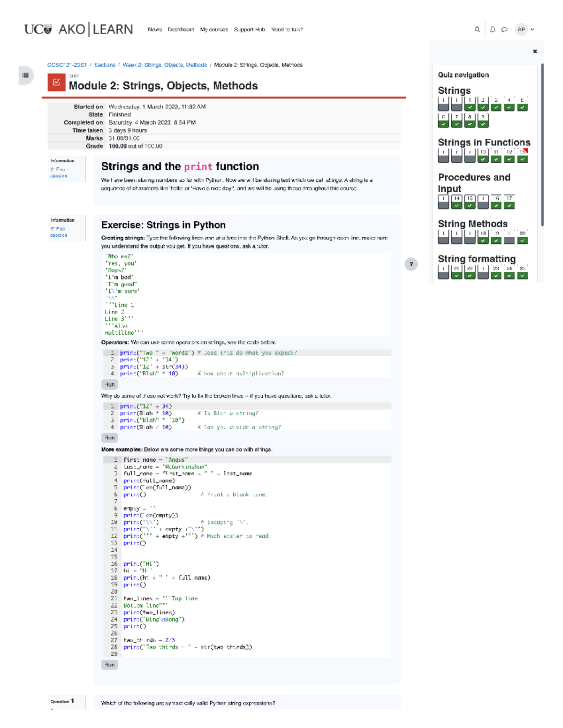This screenshot has height=728, width=563.
Task: Open the notifications bell
Action: (x=493, y=30)
